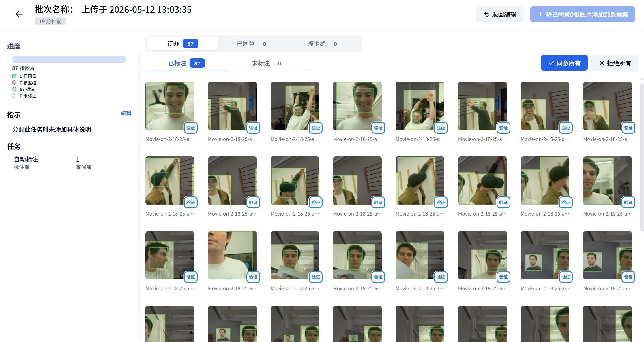Click the 编辑 link beside 指示
This screenshot has width=644, height=342.
126,113
